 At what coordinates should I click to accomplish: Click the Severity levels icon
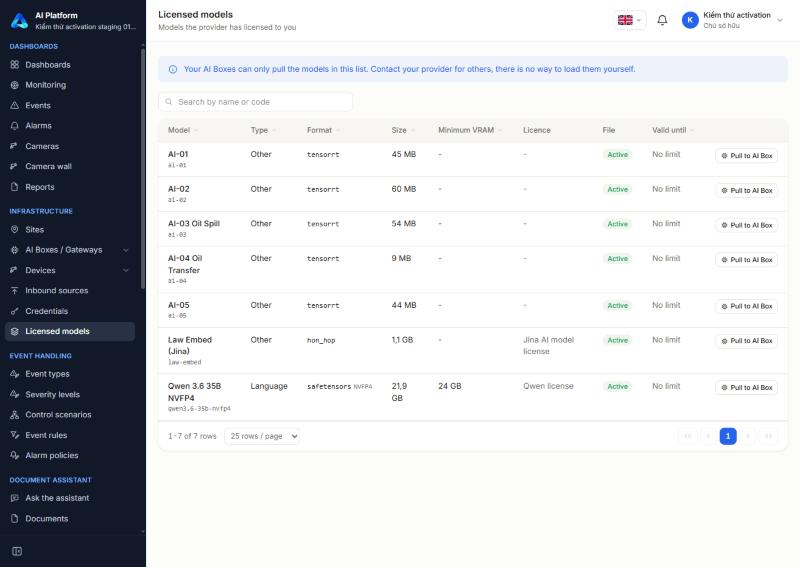pyautogui.click(x=14, y=395)
